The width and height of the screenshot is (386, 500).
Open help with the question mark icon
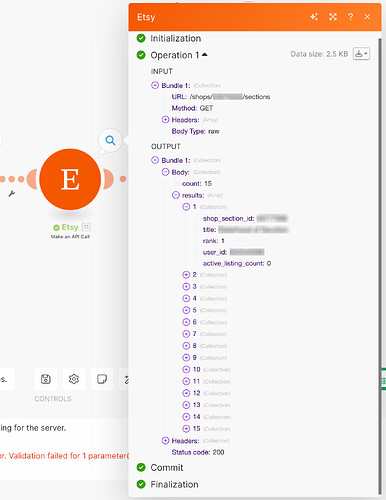point(350,17)
